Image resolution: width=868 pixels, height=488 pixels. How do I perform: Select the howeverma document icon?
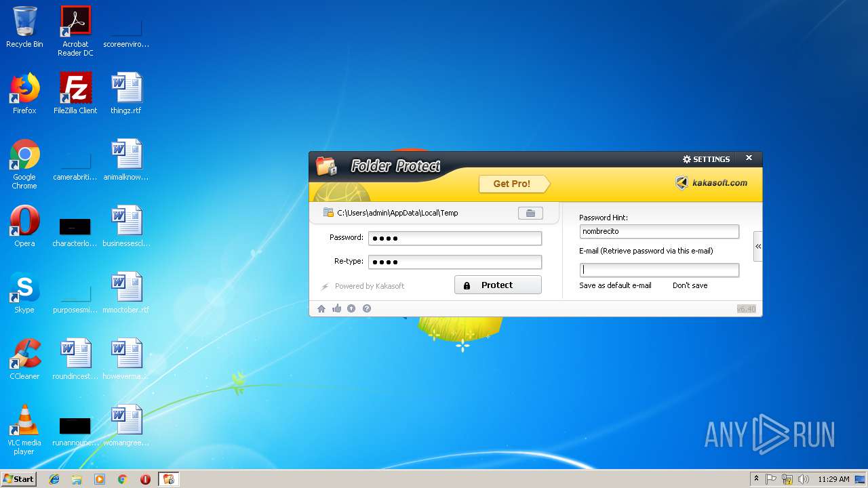click(x=126, y=359)
